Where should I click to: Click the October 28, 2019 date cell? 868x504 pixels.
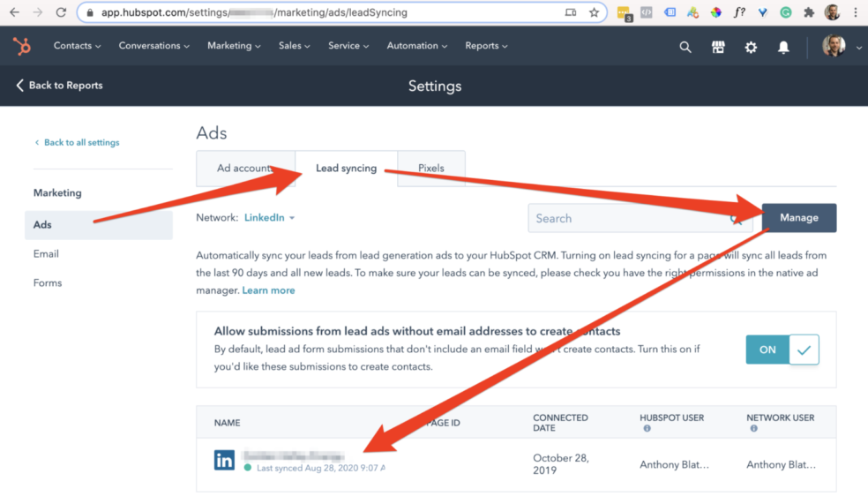(561, 464)
